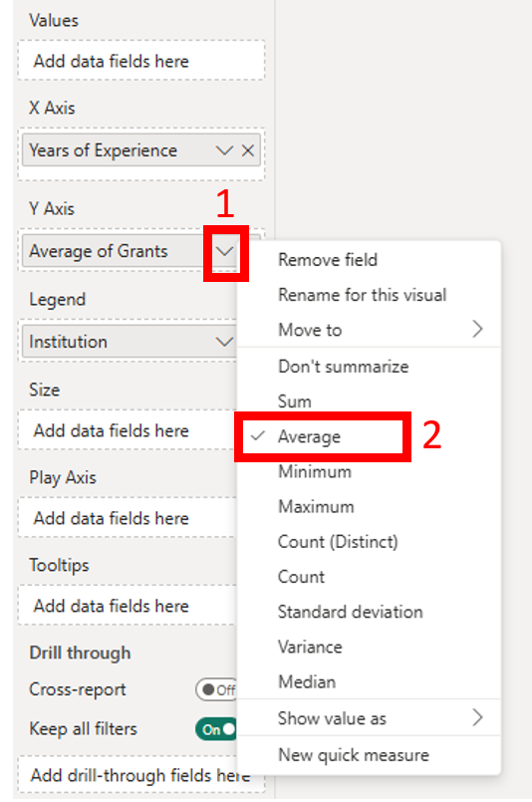Click the Legend section label
The width and height of the screenshot is (532, 802).
click(58, 300)
